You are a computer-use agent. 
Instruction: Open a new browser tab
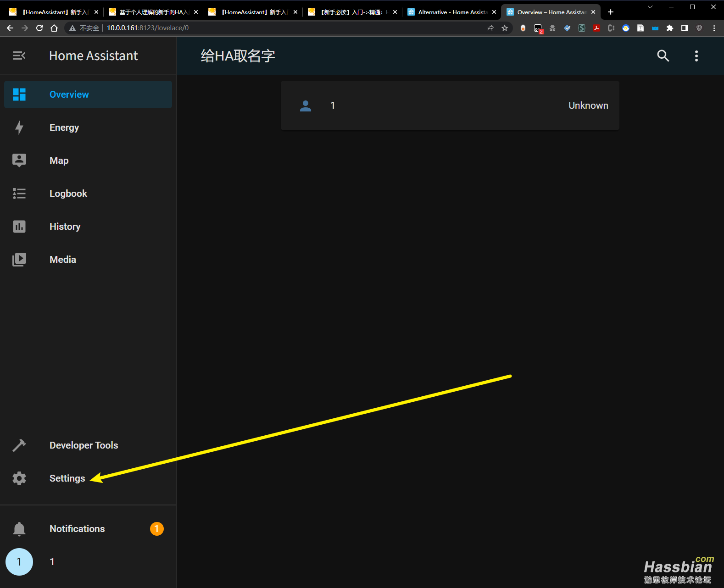tap(611, 12)
